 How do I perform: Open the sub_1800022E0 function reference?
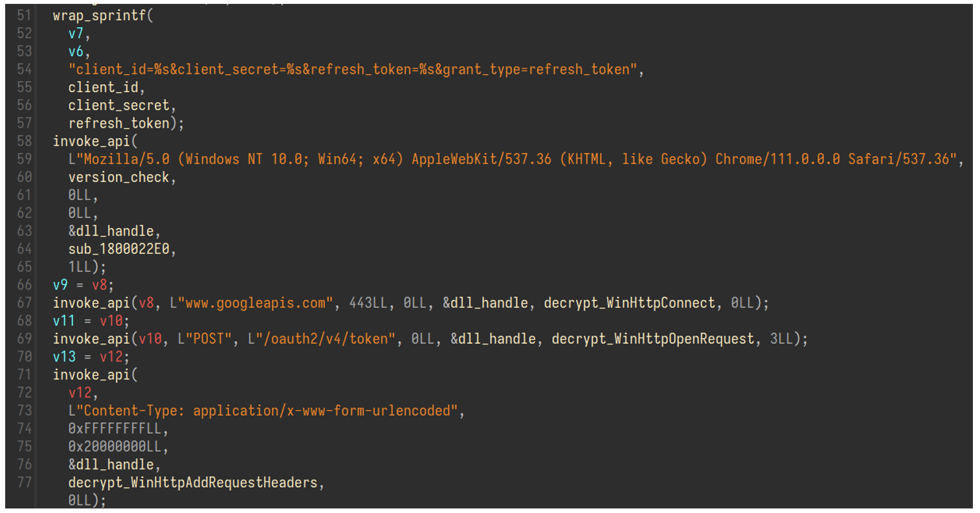tap(118, 249)
